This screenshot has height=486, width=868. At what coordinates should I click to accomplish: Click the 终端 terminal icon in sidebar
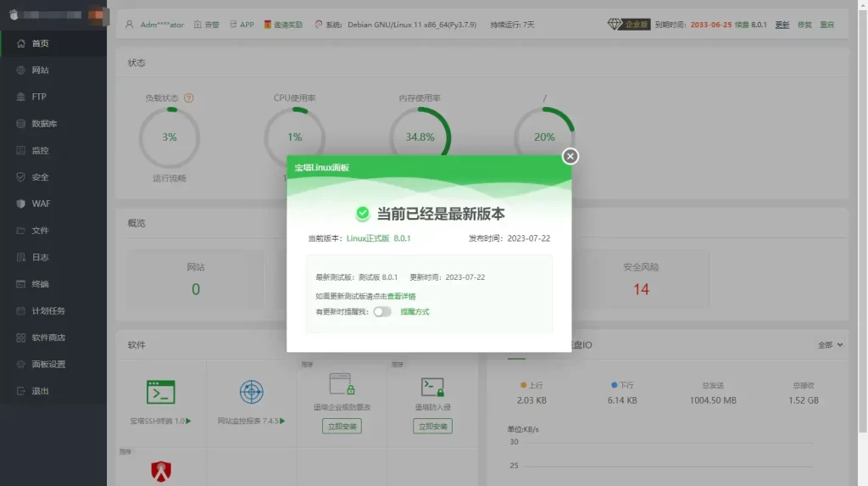click(20, 284)
